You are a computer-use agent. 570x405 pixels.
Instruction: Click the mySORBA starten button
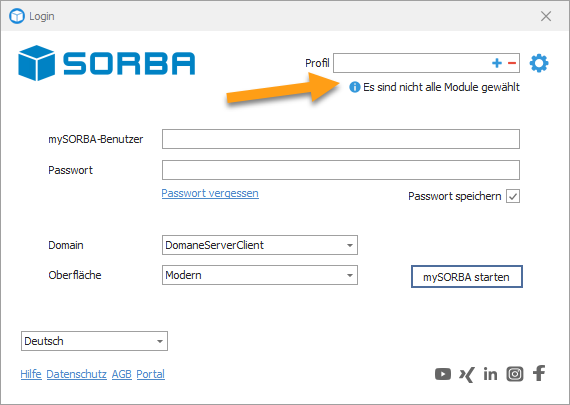coord(467,277)
